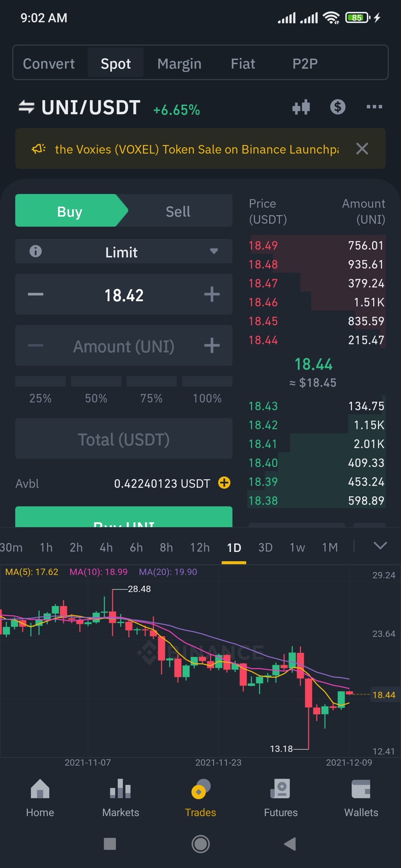Select the 6h chart interval
The width and height of the screenshot is (401, 868).
click(136, 548)
